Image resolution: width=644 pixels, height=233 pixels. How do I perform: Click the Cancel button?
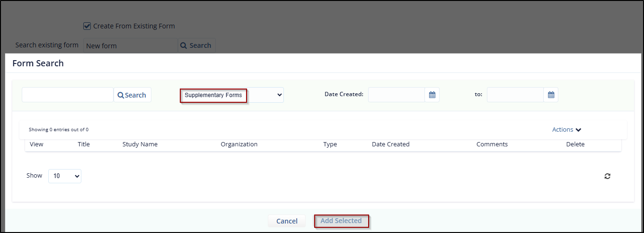(287, 221)
